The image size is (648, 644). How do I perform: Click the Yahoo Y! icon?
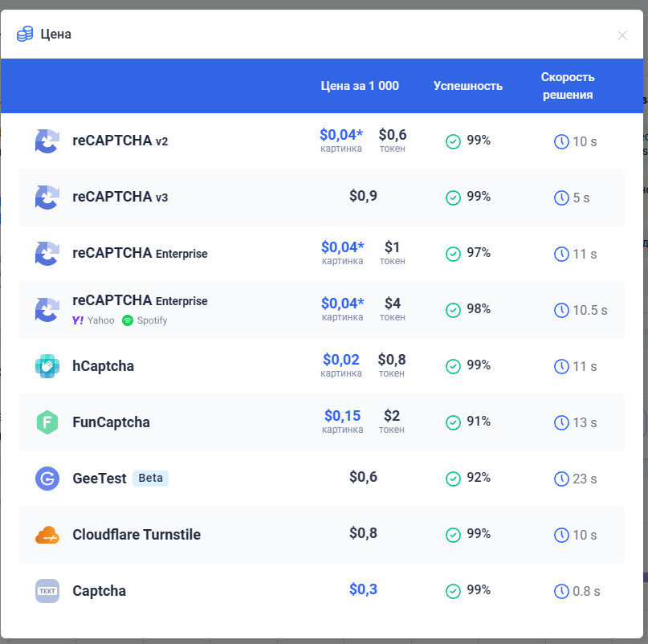[x=78, y=320]
